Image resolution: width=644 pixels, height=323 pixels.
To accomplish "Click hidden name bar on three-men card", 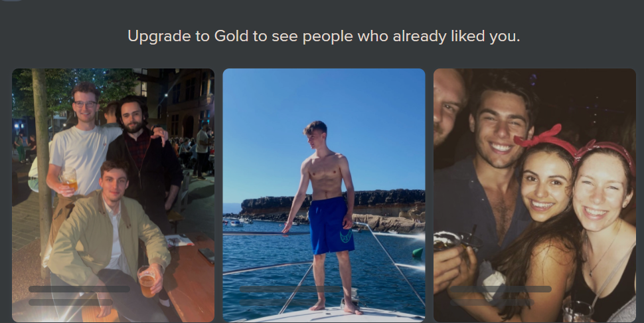I will (x=79, y=289).
